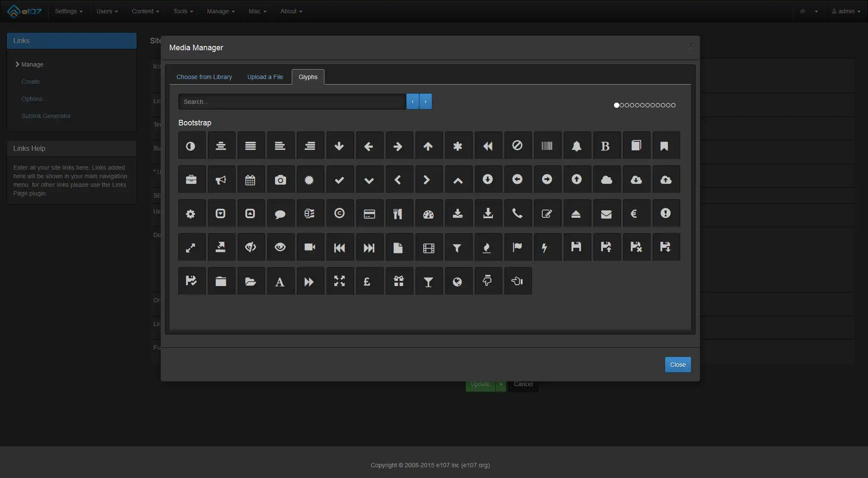Jump to last carousel page dot
The image size is (868, 478).
coord(673,105)
